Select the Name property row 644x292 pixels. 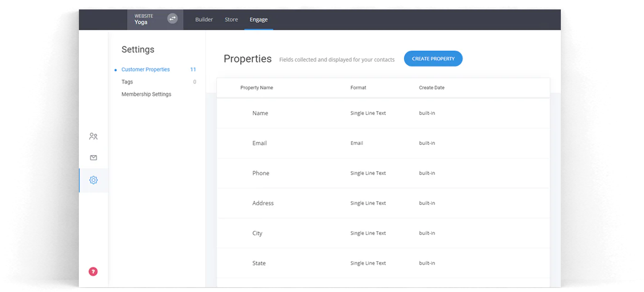tap(260, 113)
